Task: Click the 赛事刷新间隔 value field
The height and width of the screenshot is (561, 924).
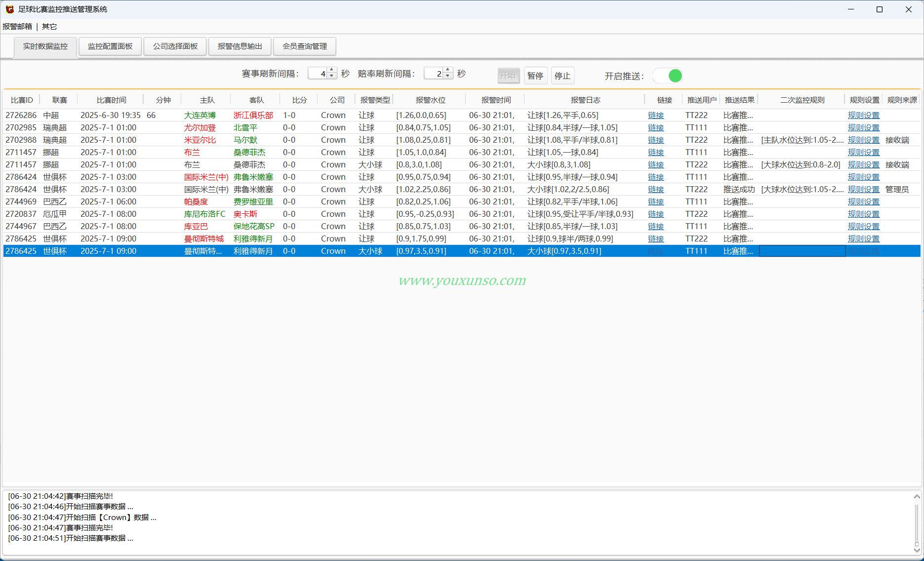Action: (318, 74)
